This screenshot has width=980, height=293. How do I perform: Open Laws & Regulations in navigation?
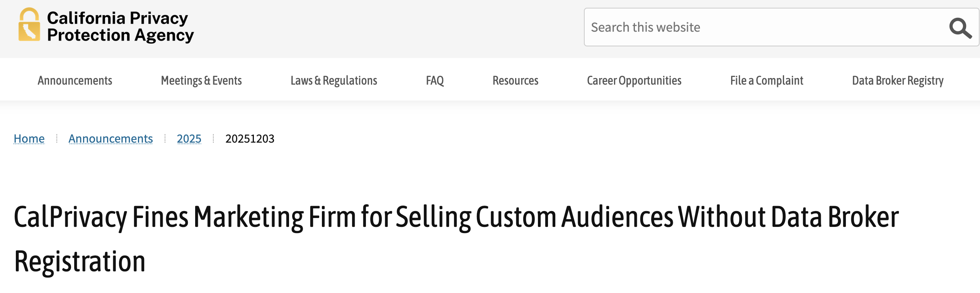(x=334, y=80)
